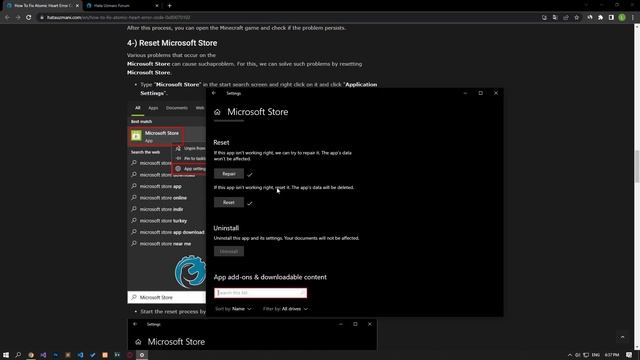Image resolution: width=640 pixels, height=360 pixels.
Task: Click the translate page icon in address bar
Action: pyautogui.click(x=555, y=18)
